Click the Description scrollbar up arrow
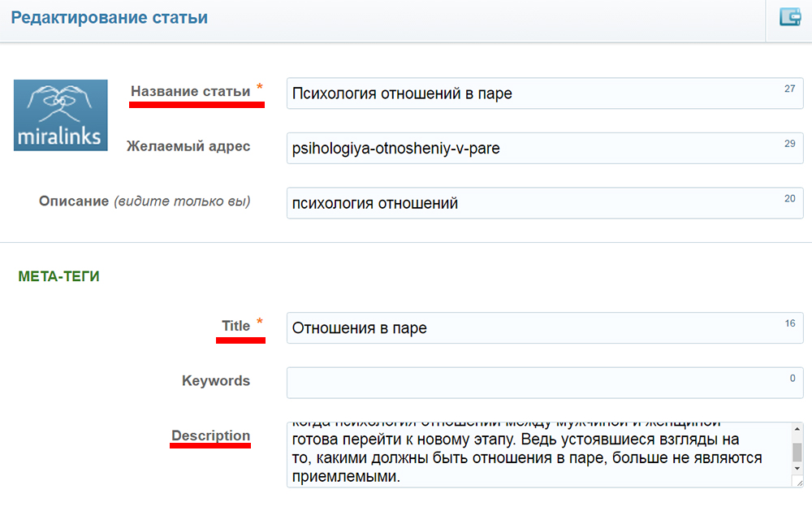This screenshot has width=812, height=520. (x=797, y=429)
